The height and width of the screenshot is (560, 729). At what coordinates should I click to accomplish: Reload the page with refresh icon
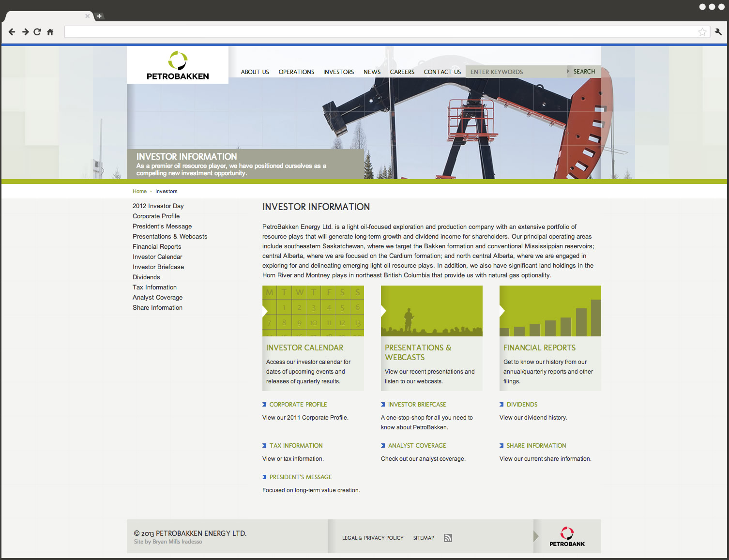37,32
